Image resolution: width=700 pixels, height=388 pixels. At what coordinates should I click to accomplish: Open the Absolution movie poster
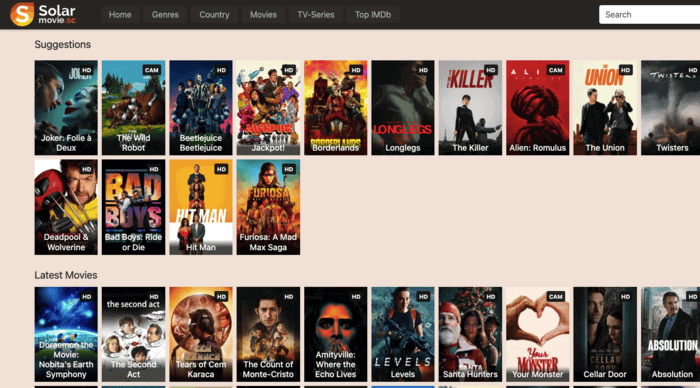671,334
